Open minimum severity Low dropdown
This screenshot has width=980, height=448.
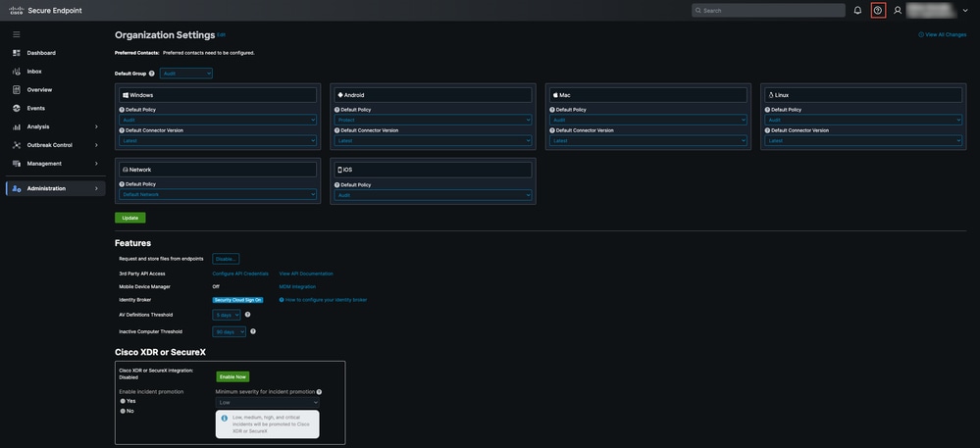coord(268,402)
